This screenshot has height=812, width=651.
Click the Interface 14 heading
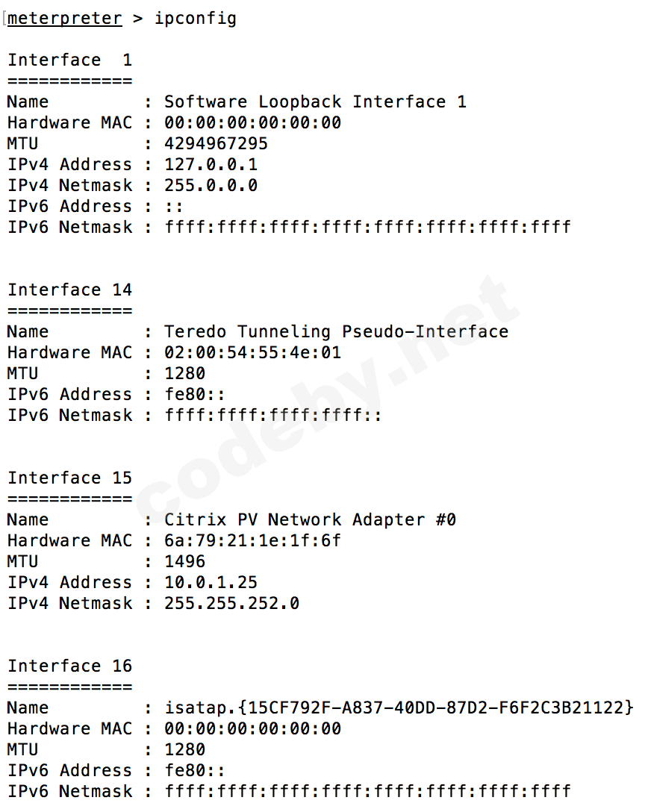pos(69,290)
